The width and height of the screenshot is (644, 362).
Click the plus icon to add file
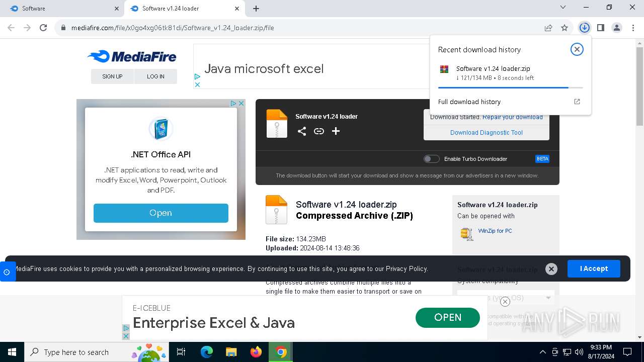click(x=336, y=131)
